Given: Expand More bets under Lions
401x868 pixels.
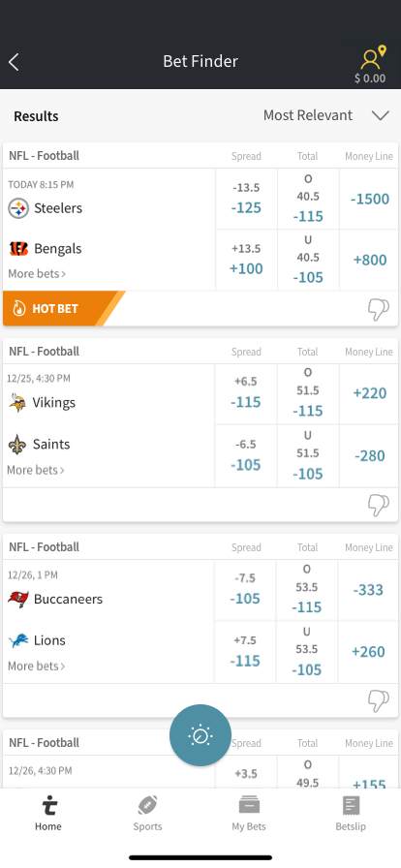Looking at the screenshot, I should (37, 666).
